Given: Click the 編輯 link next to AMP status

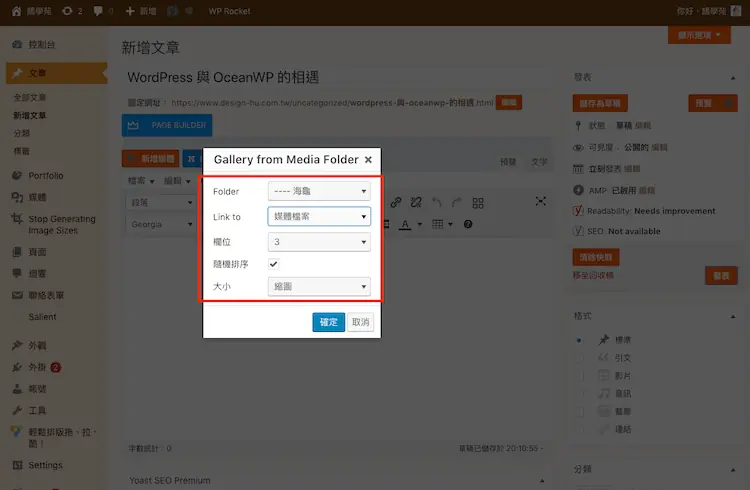Looking at the screenshot, I should point(647,190).
